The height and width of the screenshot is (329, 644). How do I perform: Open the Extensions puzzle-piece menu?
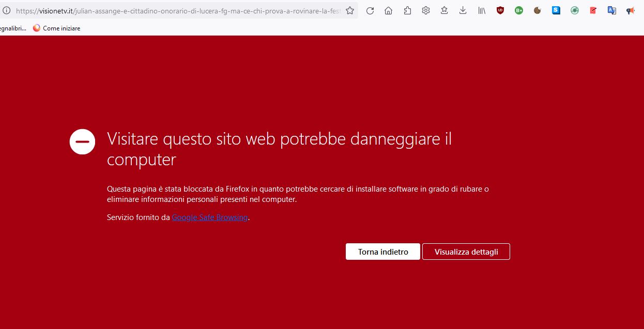click(407, 10)
